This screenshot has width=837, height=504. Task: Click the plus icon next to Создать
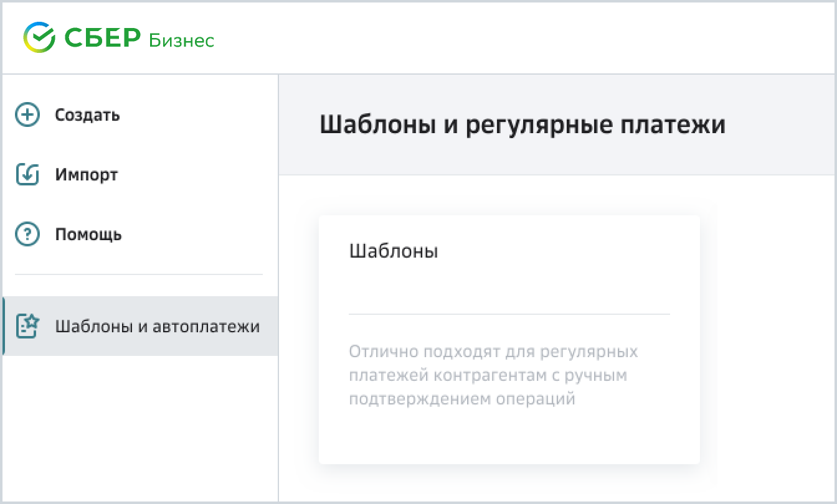click(x=27, y=115)
